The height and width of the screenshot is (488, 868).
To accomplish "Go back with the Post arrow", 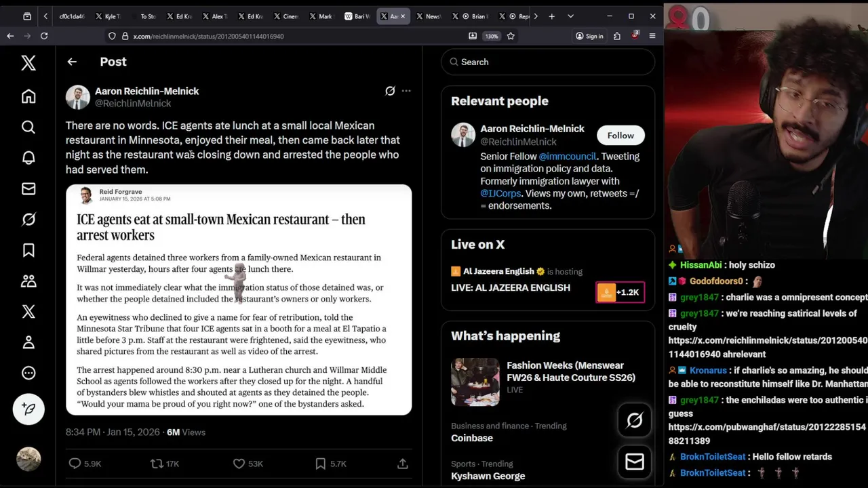I will click(x=72, y=62).
